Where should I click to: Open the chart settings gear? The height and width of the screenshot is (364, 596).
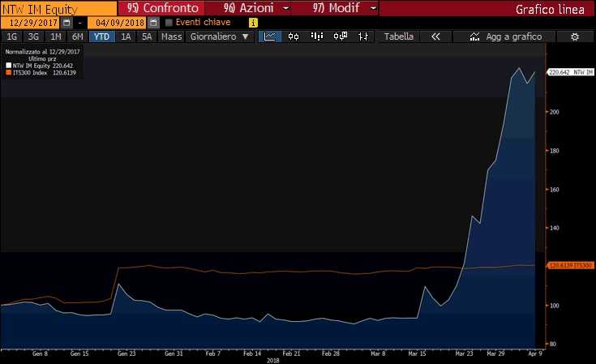coord(575,37)
